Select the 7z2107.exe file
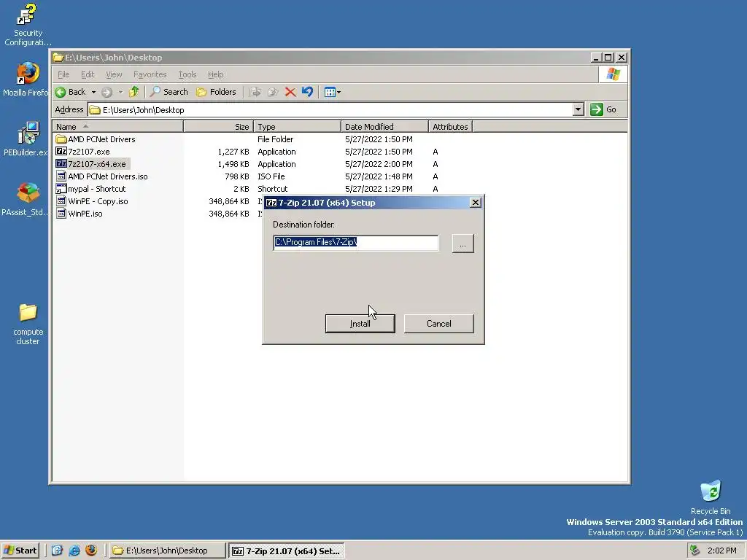The image size is (747, 560). [x=83, y=152]
